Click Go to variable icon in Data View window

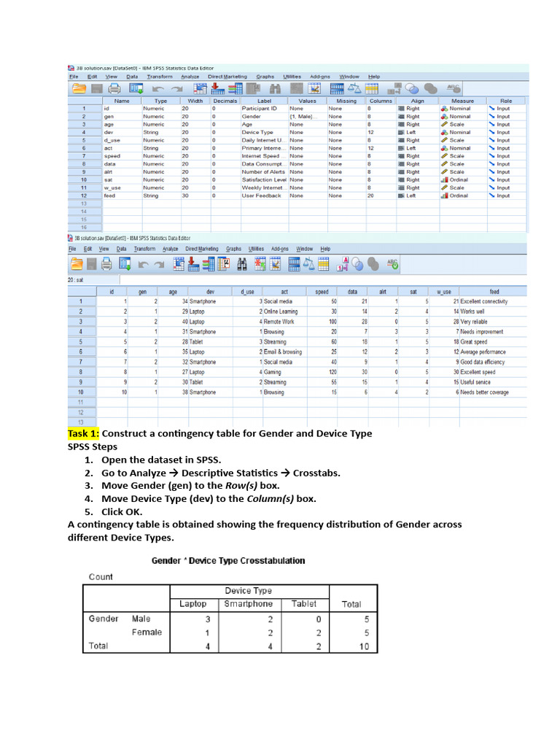click(x=192, y=264)
